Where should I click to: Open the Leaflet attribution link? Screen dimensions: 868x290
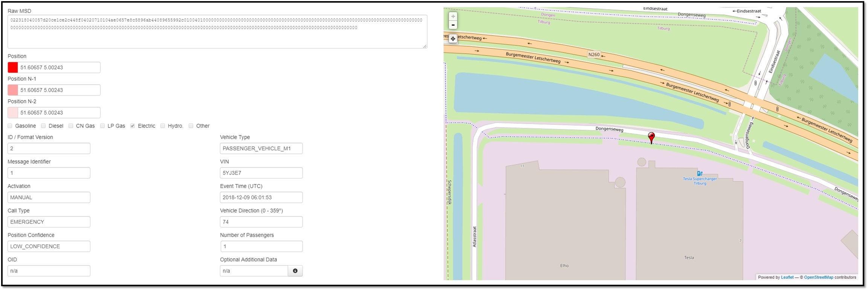pos(787,277)
